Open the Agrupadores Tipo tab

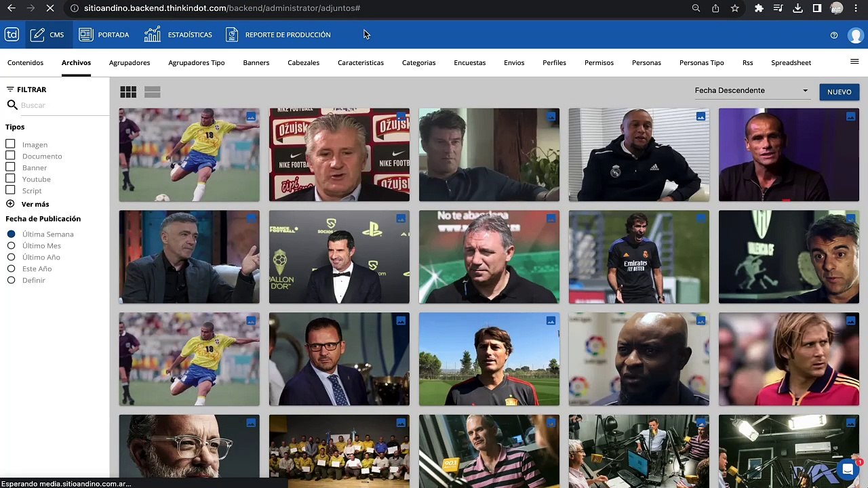coord(197,62)
